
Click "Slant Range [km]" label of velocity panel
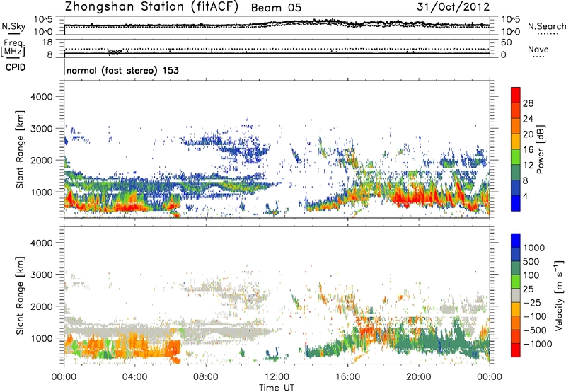point(20,296)
